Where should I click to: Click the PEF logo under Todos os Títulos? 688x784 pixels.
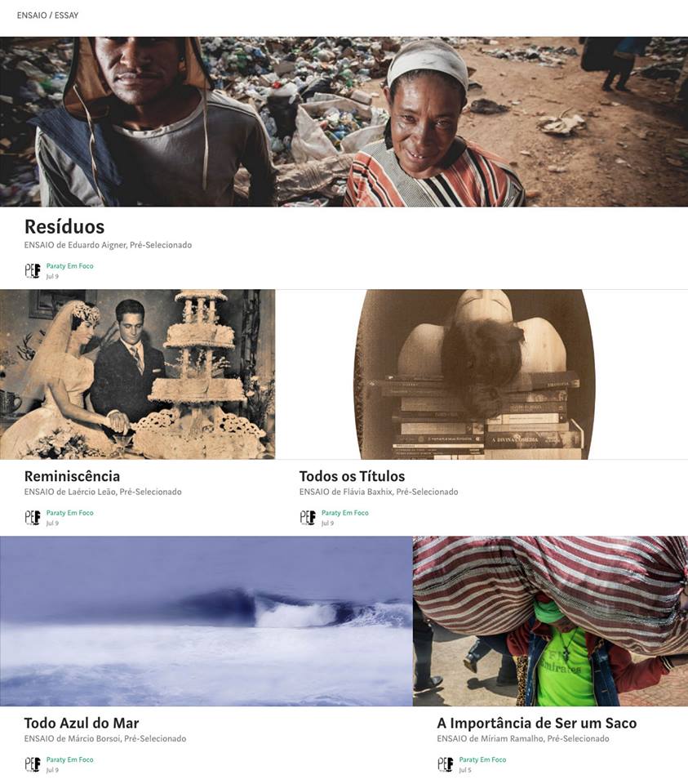(x=308, y=517)
